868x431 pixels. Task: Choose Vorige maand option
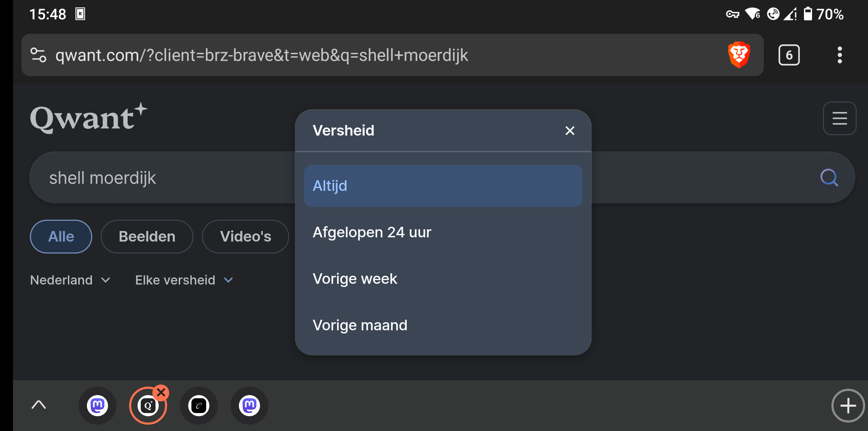coord(443,325)
